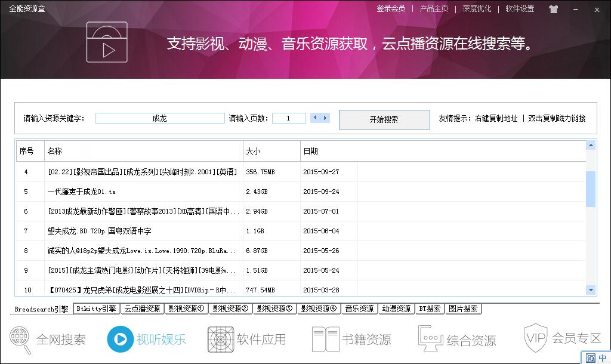
Task: Select the 视听娱乐 play icon category
Action: (x=147, y=339)
